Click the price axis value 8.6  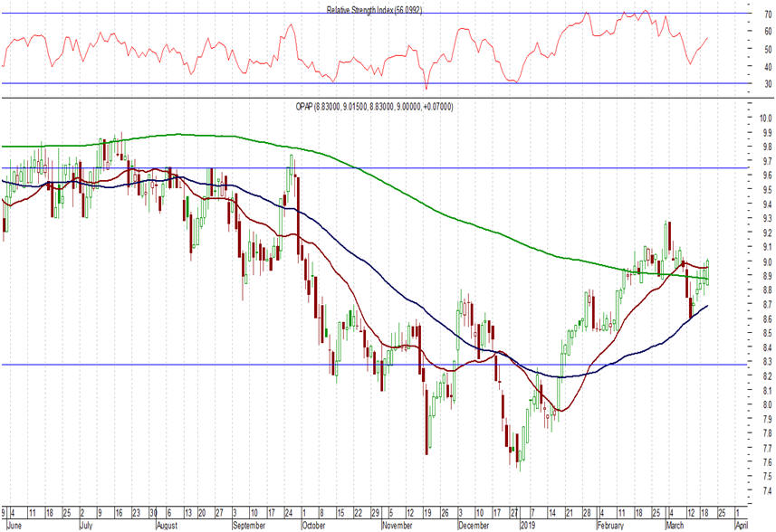[767, 318]
